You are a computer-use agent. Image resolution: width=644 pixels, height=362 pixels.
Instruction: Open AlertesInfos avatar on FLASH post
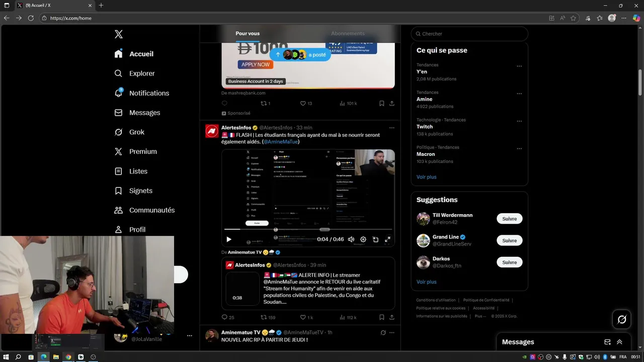[x=212, y=131]
